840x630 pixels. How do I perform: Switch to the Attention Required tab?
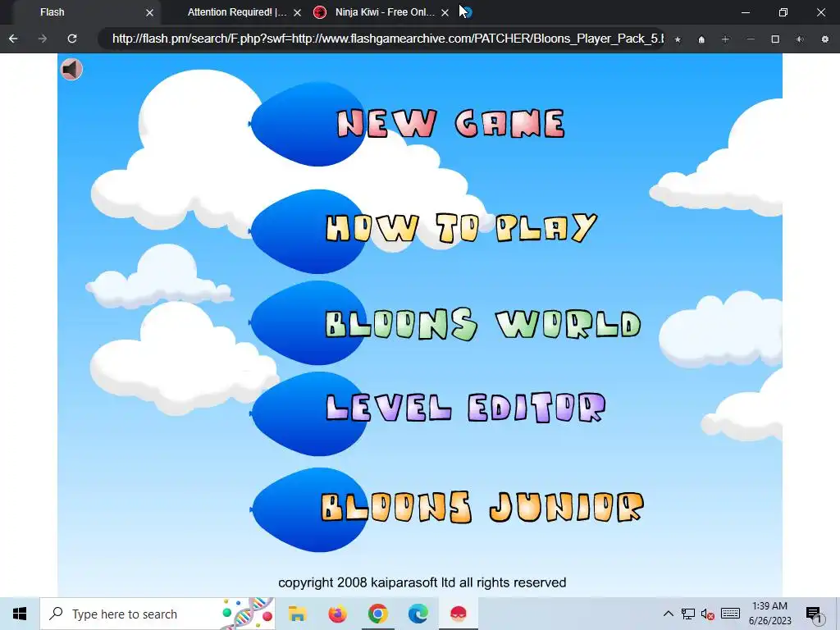(x=237, y=12)
